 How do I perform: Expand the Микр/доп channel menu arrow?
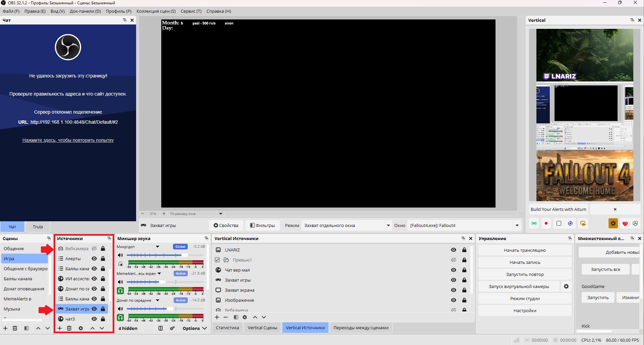tap(157, 247)
